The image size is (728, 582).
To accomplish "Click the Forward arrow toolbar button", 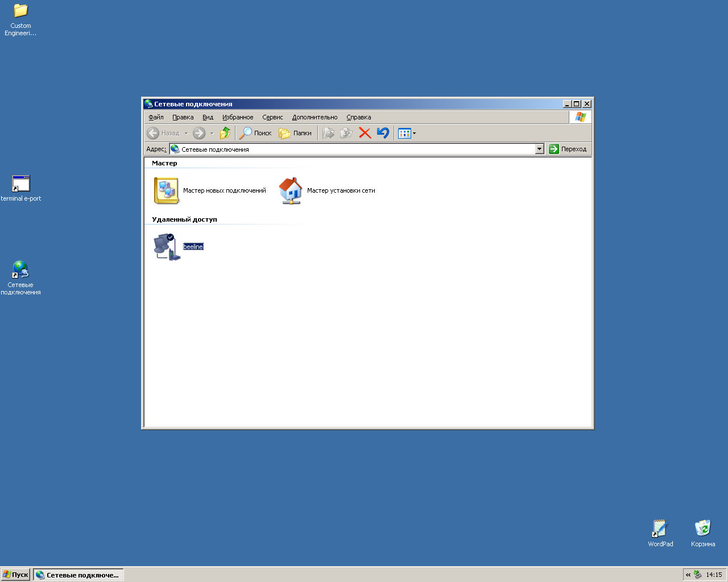I will tap(199, 133).
